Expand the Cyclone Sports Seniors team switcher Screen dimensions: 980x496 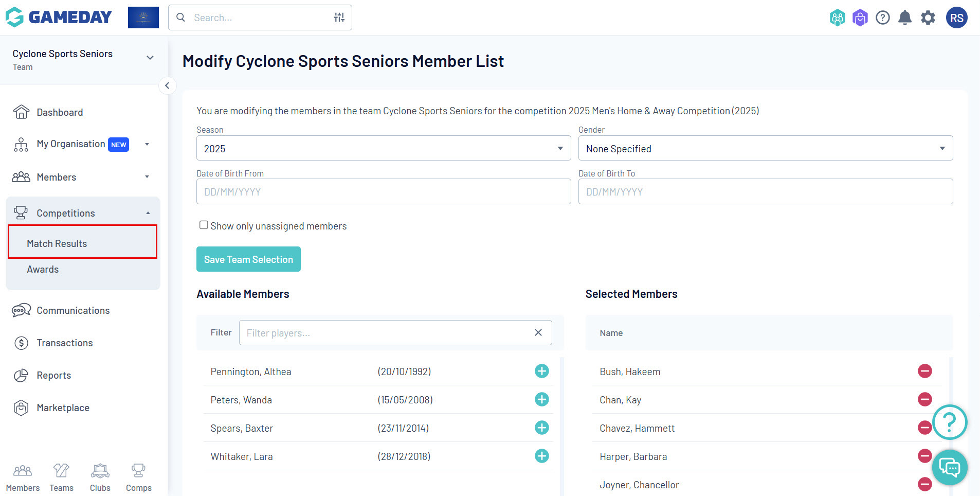click(150, 58)
